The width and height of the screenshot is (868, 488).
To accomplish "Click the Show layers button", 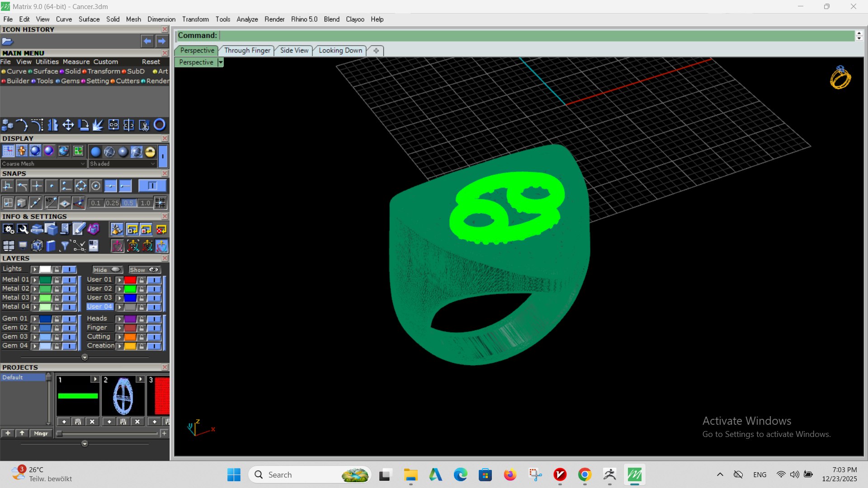I will pyautogui.click(x=144, y=270).
